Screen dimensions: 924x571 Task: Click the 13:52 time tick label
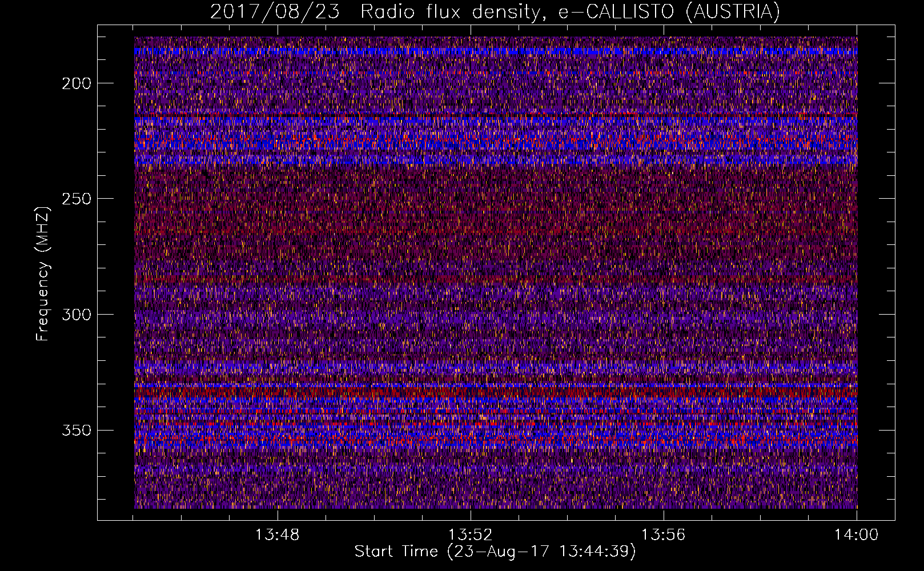click(471, 535)
